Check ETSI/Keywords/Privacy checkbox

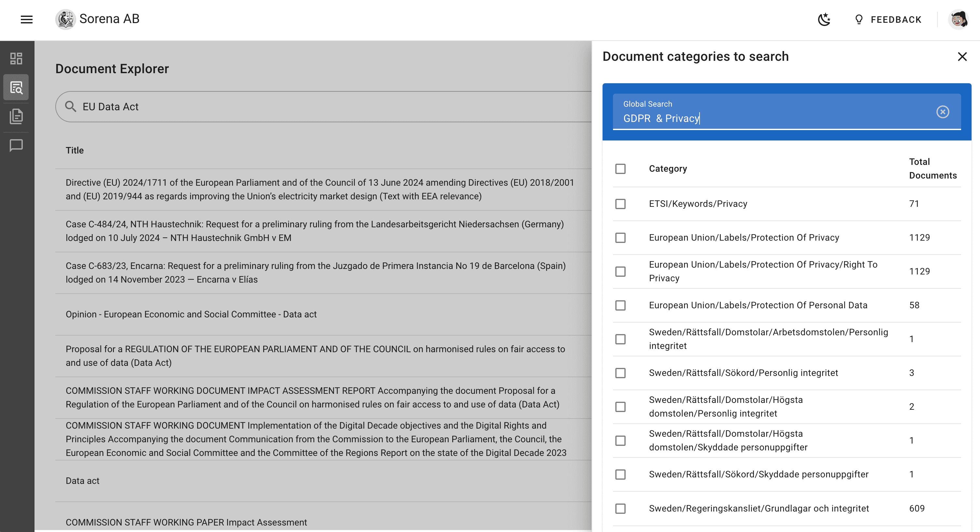(620, 204)
